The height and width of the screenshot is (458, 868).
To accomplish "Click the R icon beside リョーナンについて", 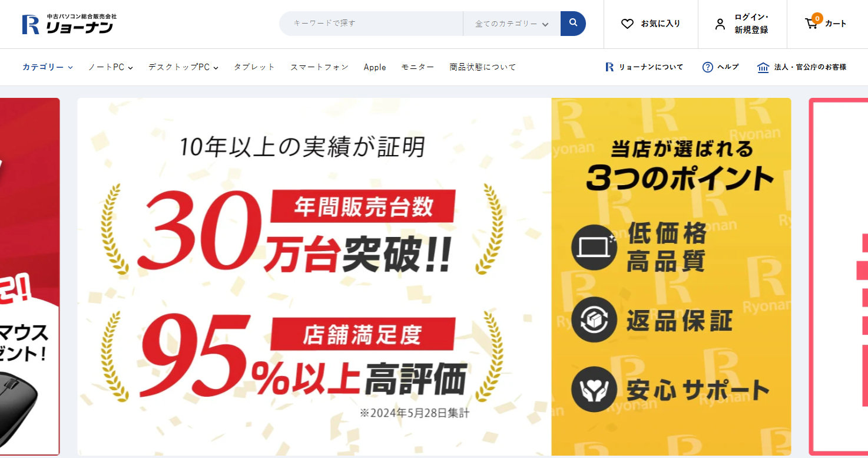I will click(x=609, y=67).
